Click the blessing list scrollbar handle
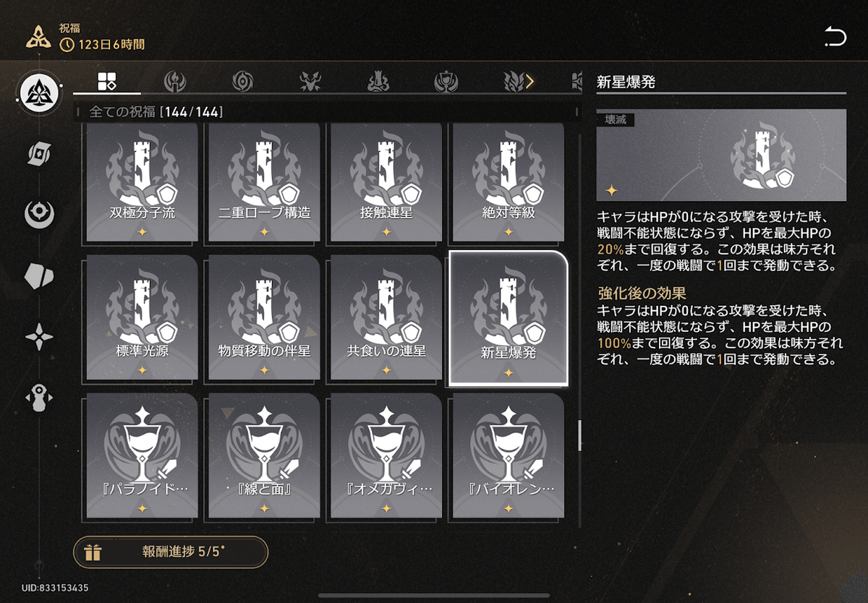This screenshot has width=868, height=603. point(579,435)
